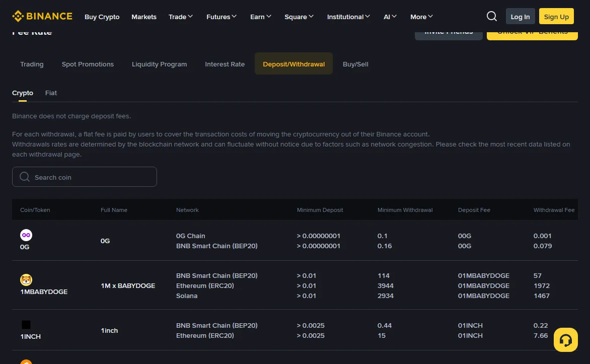Click the full name '1inch'
This screenshot has width=590, height=364.
tap(109, 330)
